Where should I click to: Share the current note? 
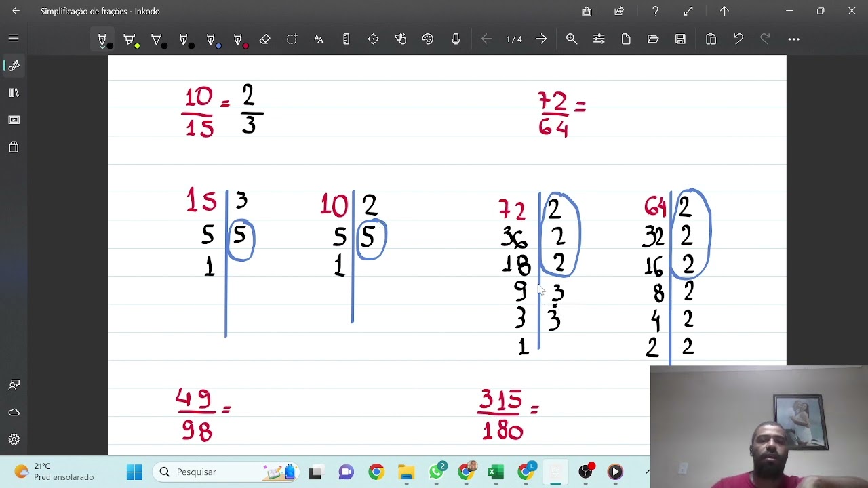[x=619, y=11]
